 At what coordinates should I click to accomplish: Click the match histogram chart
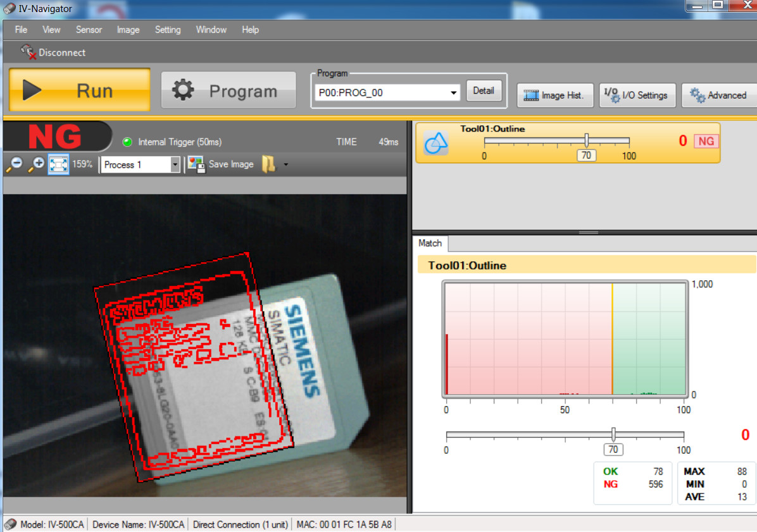tap(565, 339)
